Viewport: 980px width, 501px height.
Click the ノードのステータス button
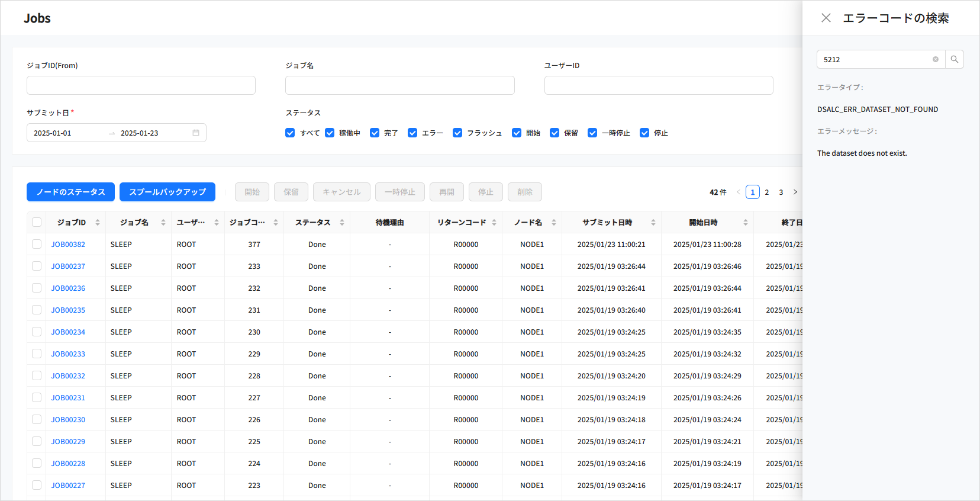click(x=70, y=192)
